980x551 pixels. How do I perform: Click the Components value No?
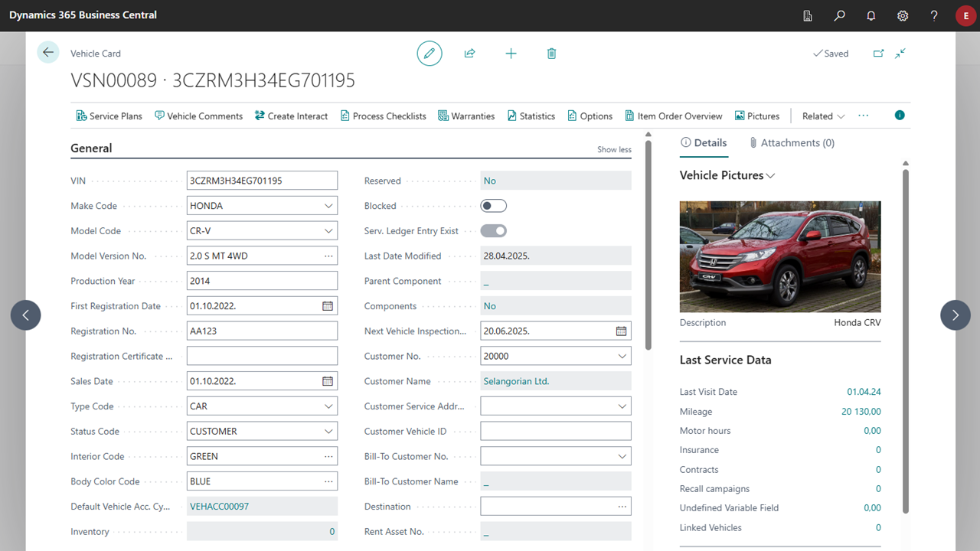(x=490, y=306)
